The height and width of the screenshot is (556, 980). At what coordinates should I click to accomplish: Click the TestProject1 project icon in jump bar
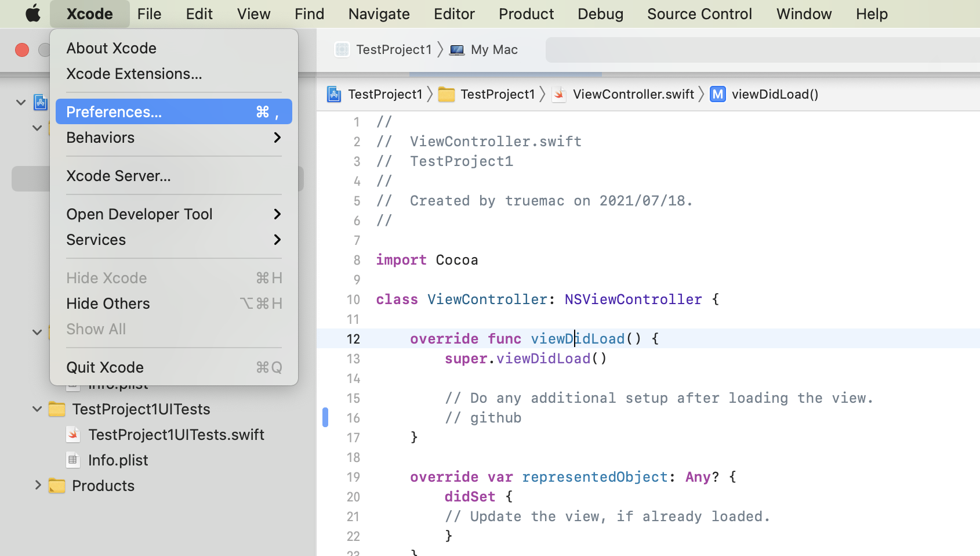pyautogui.click(x=334, y=94)
